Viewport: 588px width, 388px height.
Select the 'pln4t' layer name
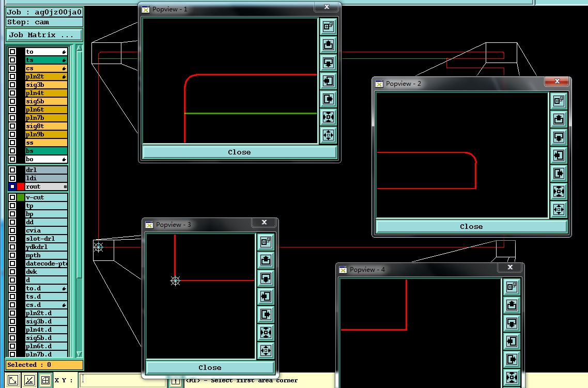(x=46, y=93)
